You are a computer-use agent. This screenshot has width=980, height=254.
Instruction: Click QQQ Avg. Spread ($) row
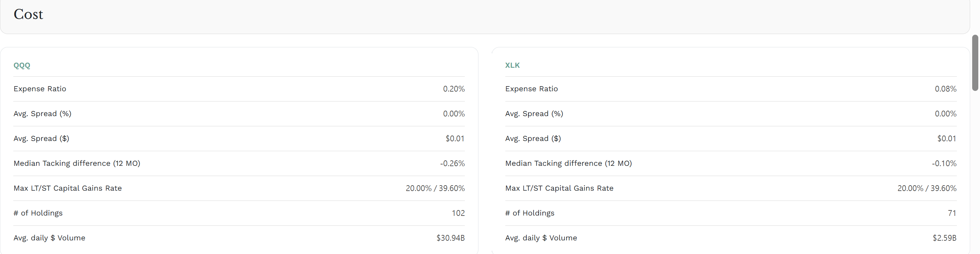tap(239, 139)
